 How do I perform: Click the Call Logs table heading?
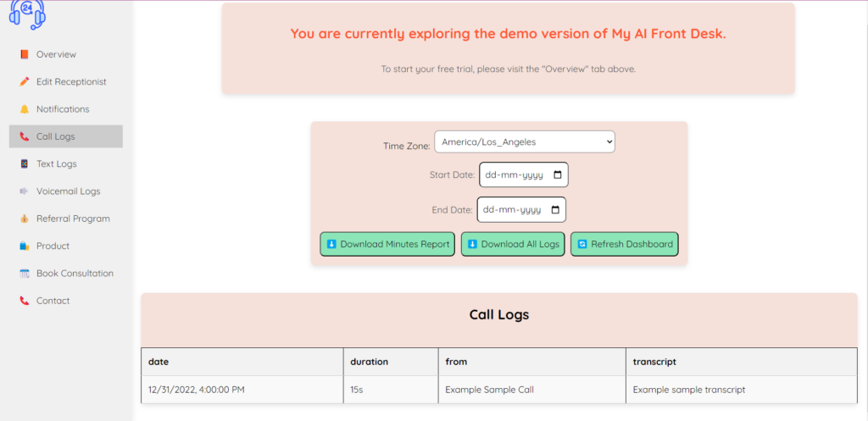pyautogui.click(x=499, y=315)
